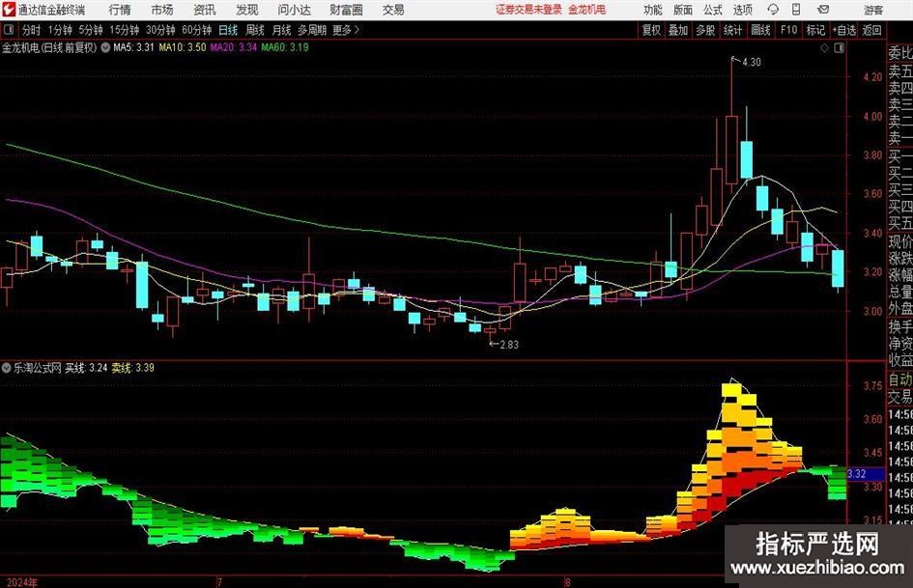
Task: Open the 公式 menu
Action: click(713, 10)
